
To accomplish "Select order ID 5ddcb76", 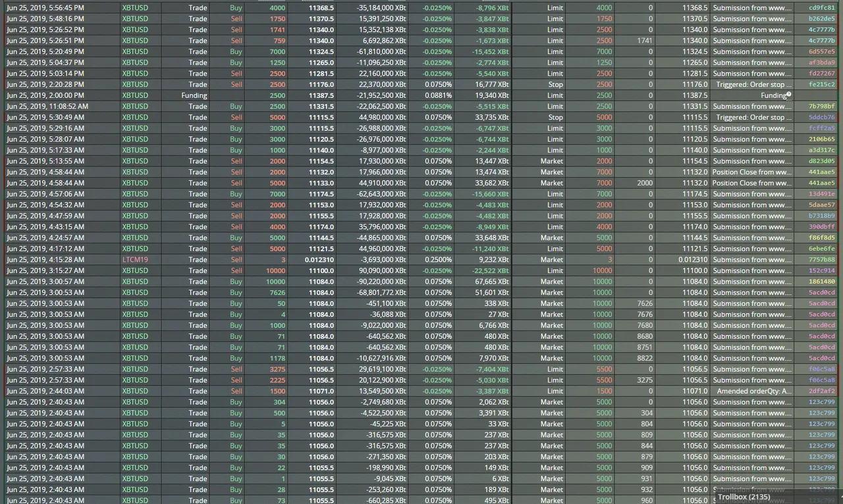I will (821, 117).
